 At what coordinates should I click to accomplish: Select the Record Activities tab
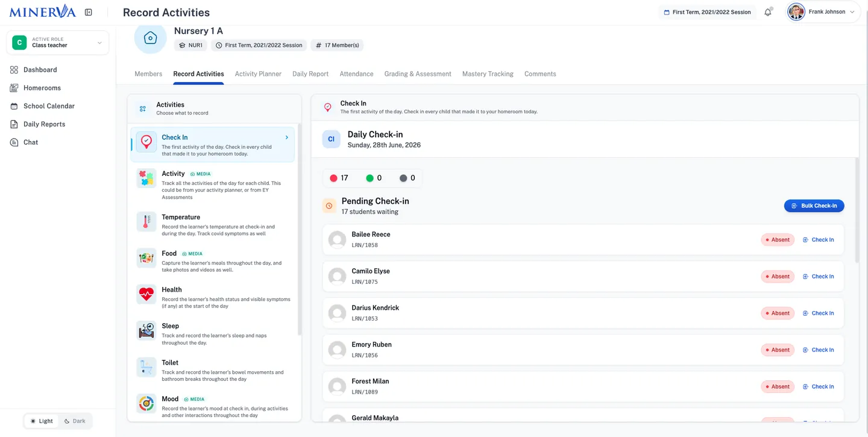point(198,74)
